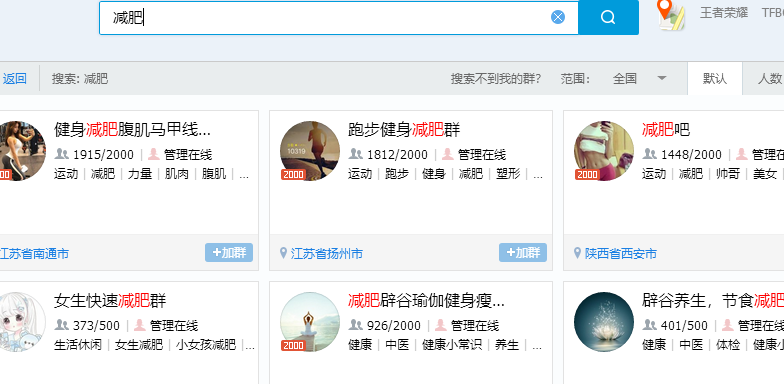Click 生活休闲 tag in 女生快速减肥群
This screenshot has height=384, width=784.
tap(78, 345)
